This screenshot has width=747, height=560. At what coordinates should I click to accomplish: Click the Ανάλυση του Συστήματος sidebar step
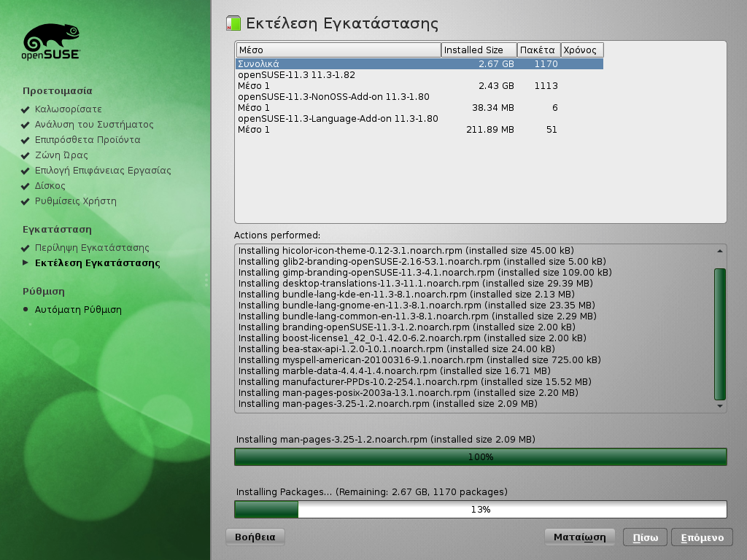[94, 124]
